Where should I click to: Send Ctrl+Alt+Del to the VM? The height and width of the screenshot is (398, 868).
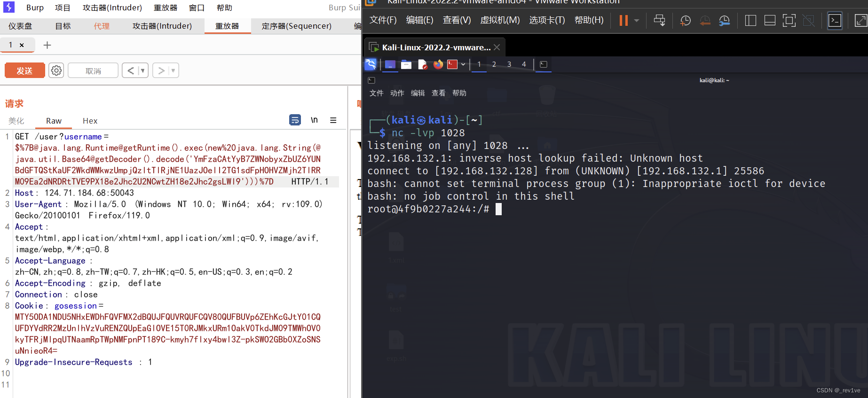[x=660, y=20]
